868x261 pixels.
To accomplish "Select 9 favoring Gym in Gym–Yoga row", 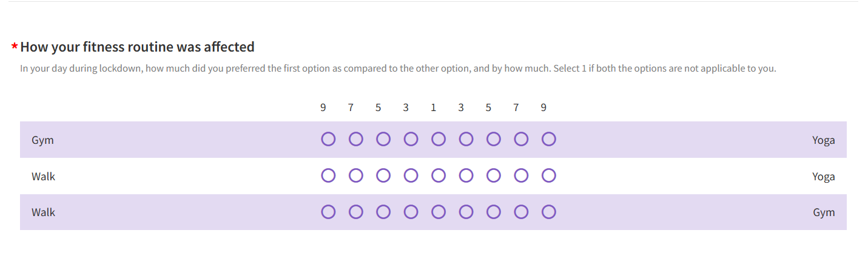I will 328,140.
